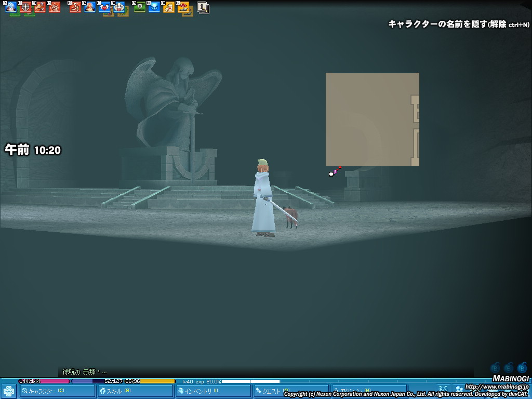The width and height of the screenshot is (532, 399).
Task: Click the tan minimap panel
Action: tap(372, 119)
